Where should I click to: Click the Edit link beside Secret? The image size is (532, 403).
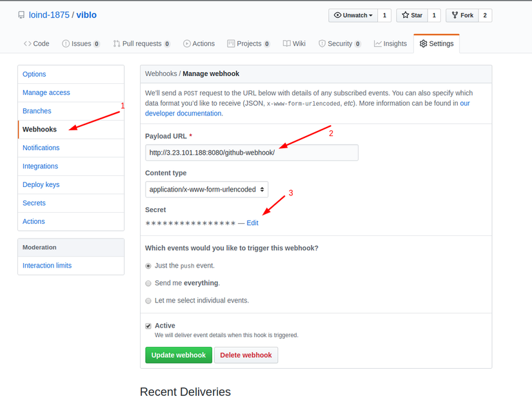click(x=252, y=223)
